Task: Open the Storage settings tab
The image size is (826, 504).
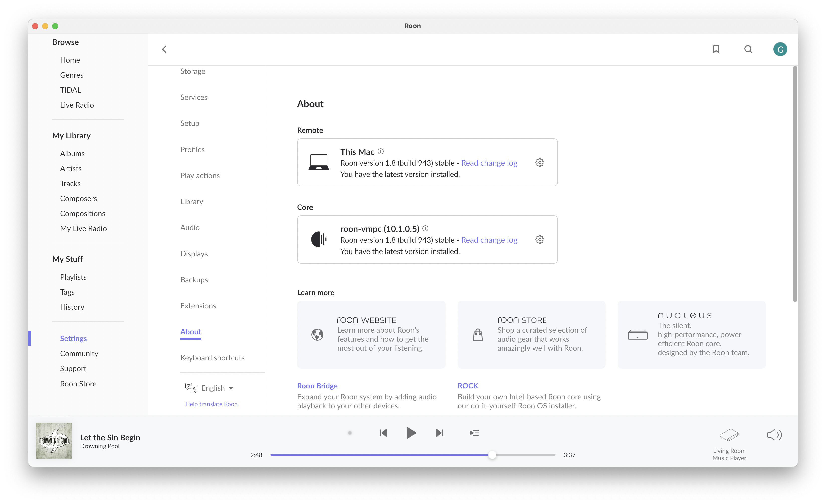Action: pos(193,71)
